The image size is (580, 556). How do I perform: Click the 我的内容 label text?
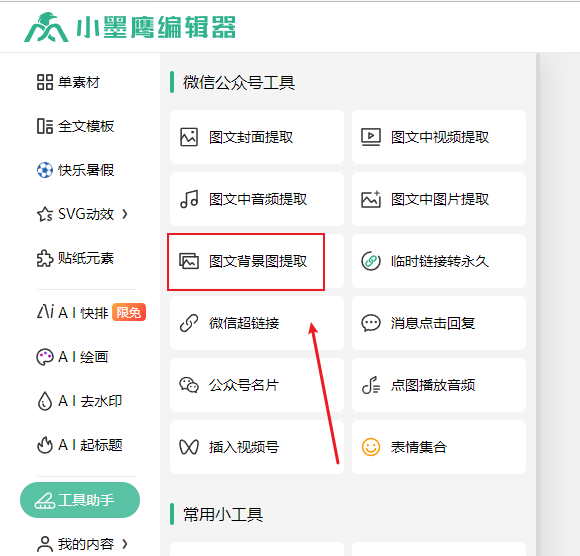point(86,544)
